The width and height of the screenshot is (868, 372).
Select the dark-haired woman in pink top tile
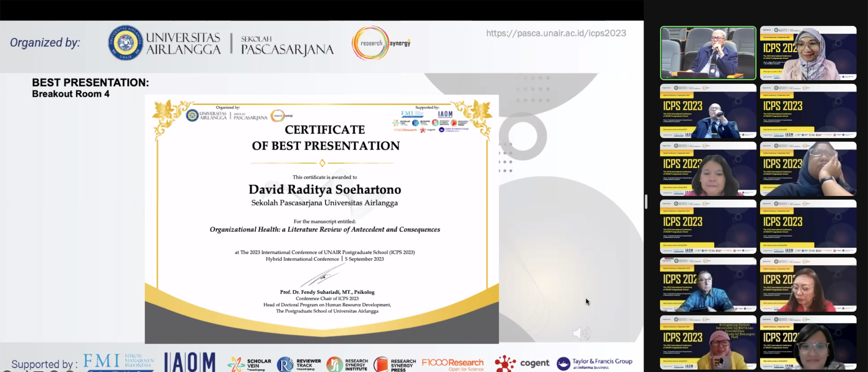point(708,169)
